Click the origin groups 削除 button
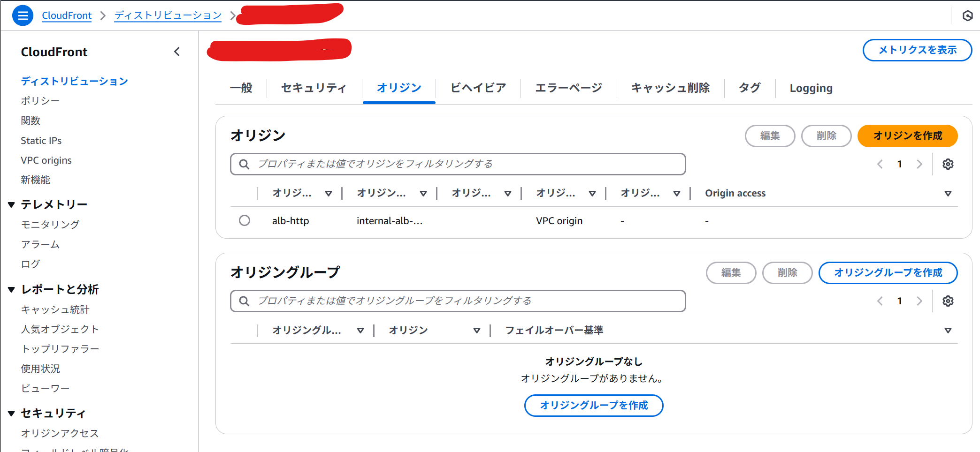The width and height of the screenshot is (980, 452). (x=787, y=273)
